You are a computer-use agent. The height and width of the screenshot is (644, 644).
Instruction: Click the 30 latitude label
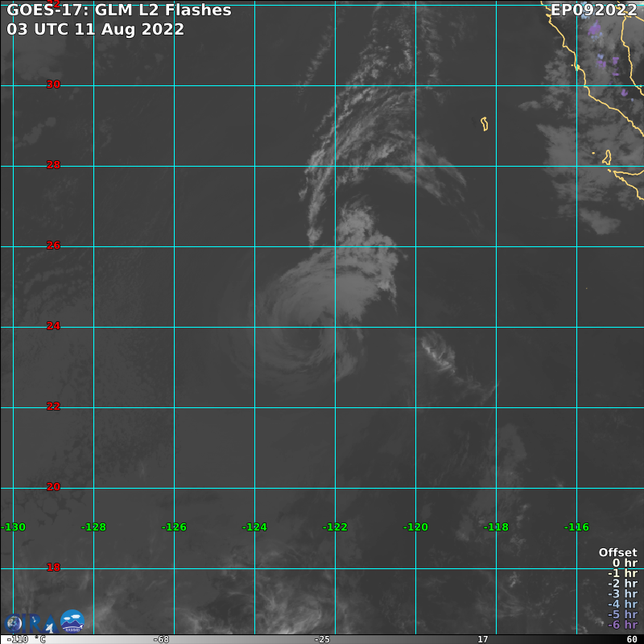point(53,85)
